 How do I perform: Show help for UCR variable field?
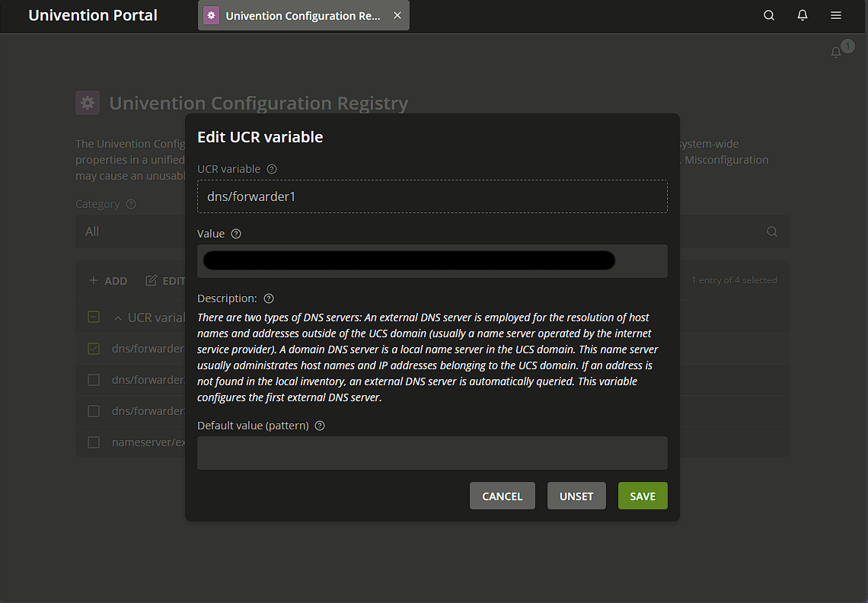[272, 169]
